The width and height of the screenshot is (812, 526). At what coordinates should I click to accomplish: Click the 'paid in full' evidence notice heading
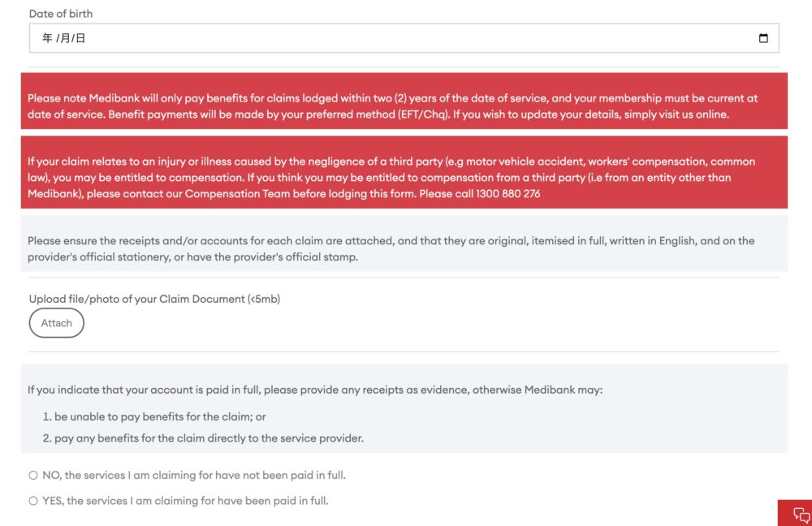(315, 390)
